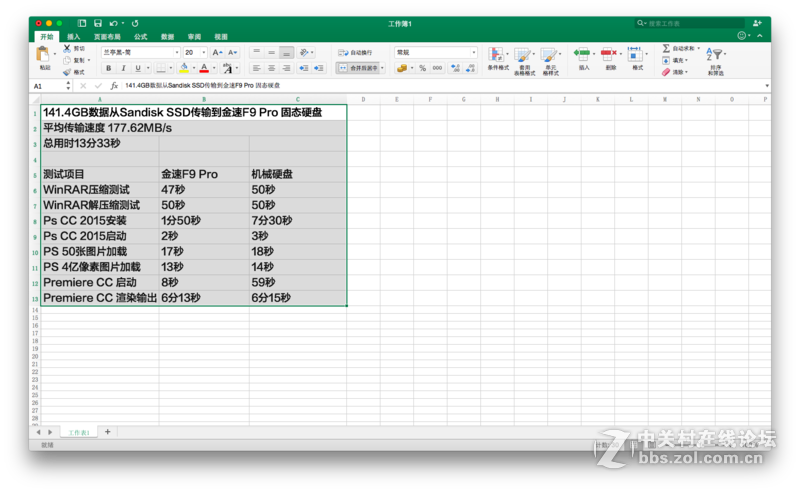Screen dimensions: 800x492
Task: Toggle italic formatting
Action: pos(122,68)
